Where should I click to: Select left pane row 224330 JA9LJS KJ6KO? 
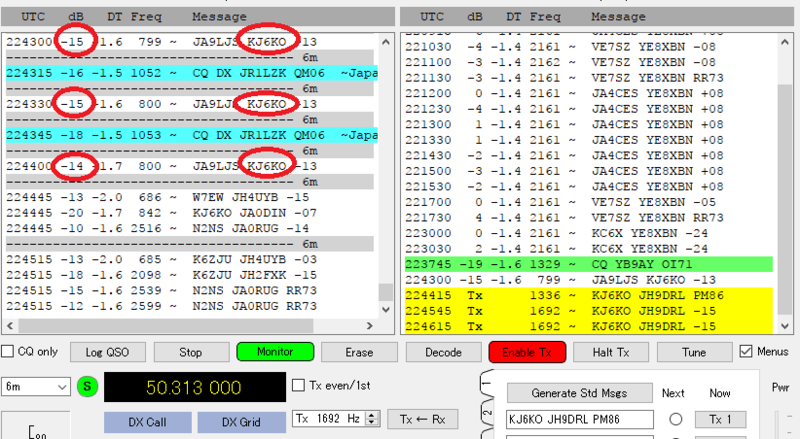(x=192, y=104)
